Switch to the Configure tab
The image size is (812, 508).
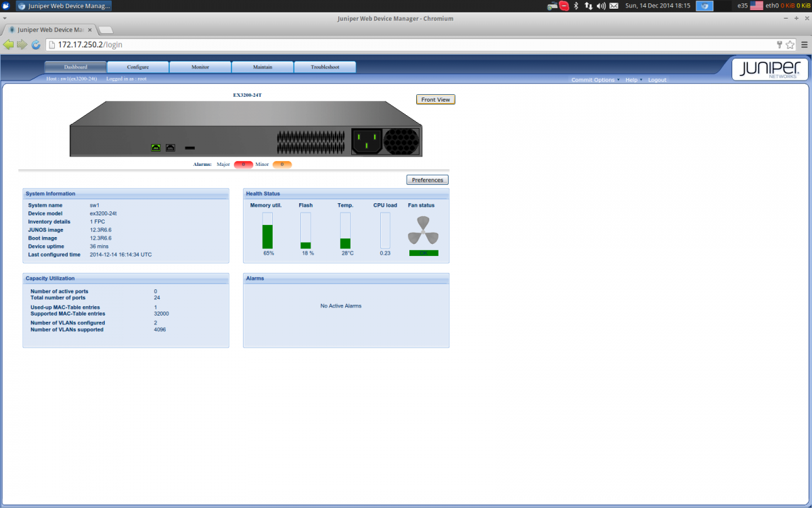[x=138, y=67]
